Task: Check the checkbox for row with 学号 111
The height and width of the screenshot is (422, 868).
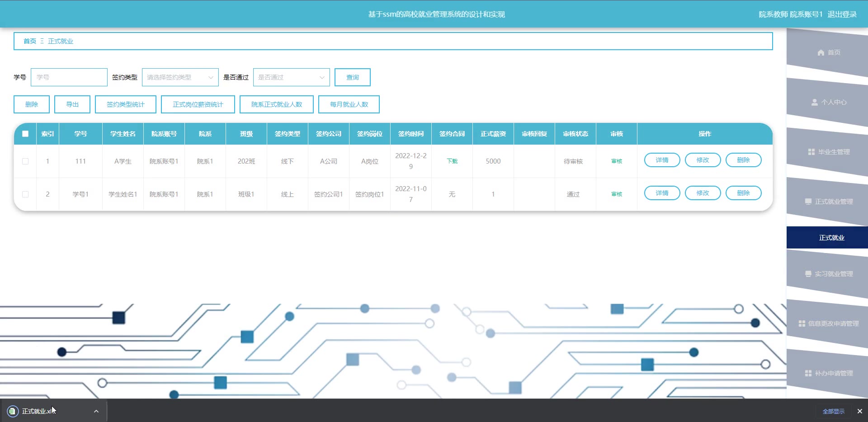Action: tap(25, 161)
